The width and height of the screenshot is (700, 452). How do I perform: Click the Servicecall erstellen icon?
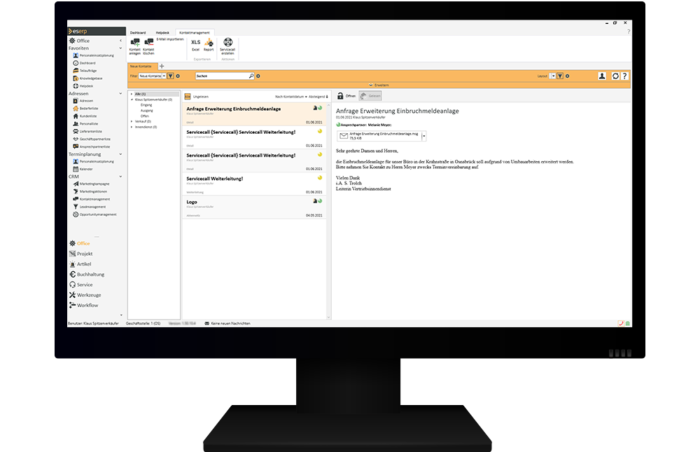click(x=228, y=43)
